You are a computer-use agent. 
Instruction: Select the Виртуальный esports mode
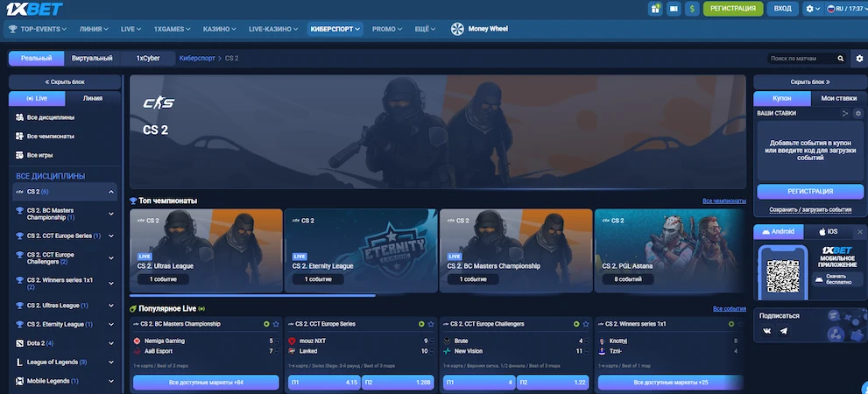click(92, 58)
